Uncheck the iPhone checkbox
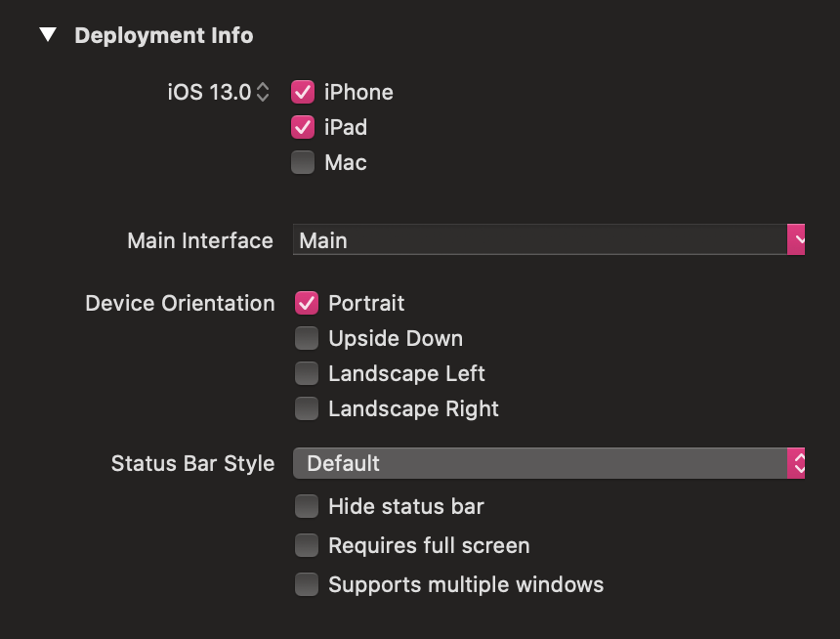This screenshot has height=639, width=840. (x=303, y=92)
